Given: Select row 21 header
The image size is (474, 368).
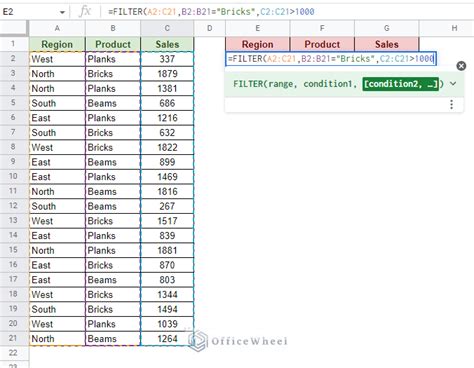Looking at the screenshot, I should pyautogui.click(x=13, y=338).
